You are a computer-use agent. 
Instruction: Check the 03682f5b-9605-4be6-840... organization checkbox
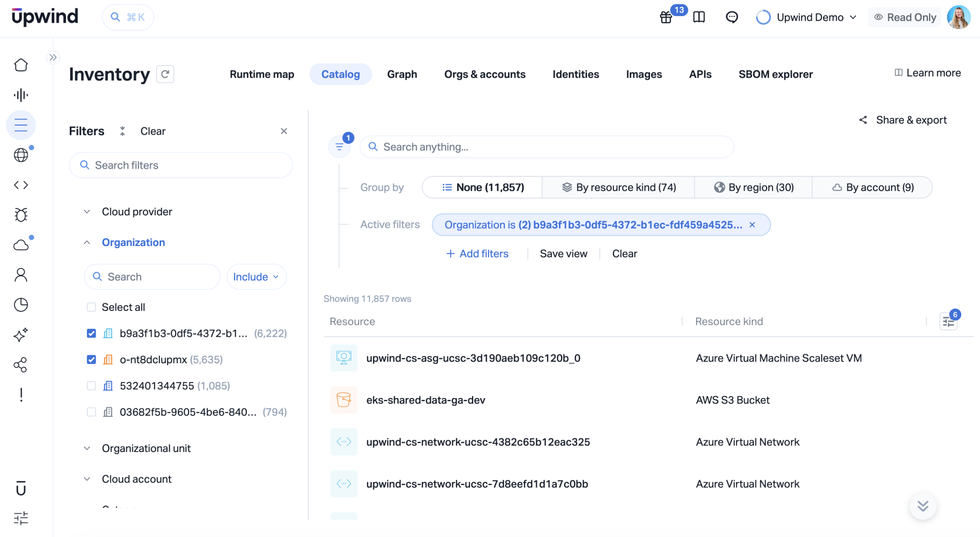[91, 412]
